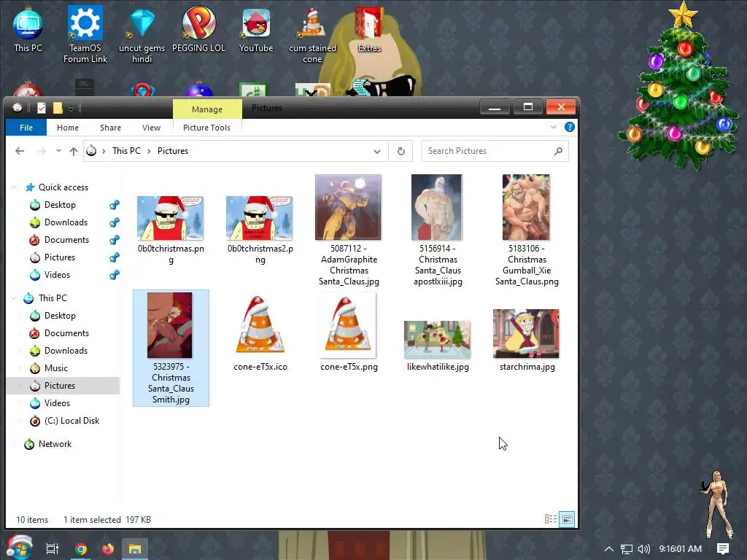Click the search magnifier icon
The image size is (747, 560).
[x=558, y=151]
